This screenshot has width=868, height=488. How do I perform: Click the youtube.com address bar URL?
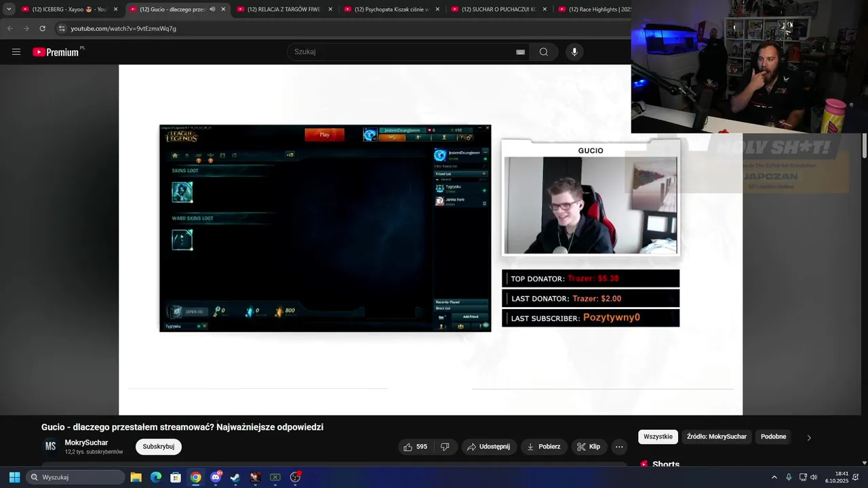pos(123,28)
